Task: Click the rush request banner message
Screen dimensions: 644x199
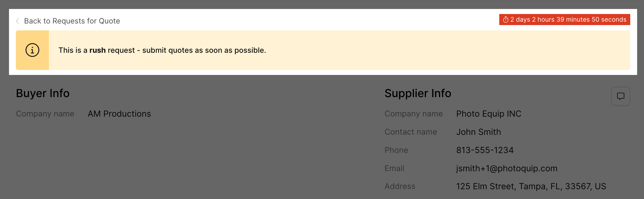Action: [x=162, y=50]
